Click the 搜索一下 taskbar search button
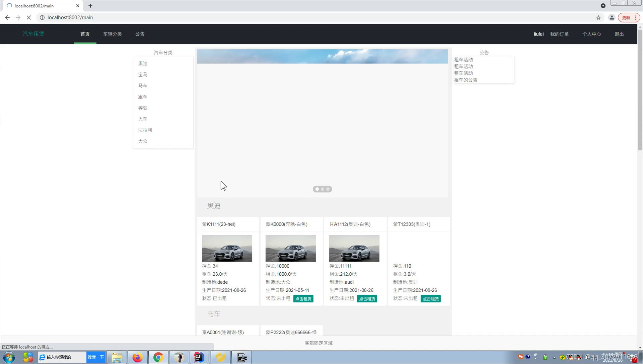643x364 pixels. (96, 357)
